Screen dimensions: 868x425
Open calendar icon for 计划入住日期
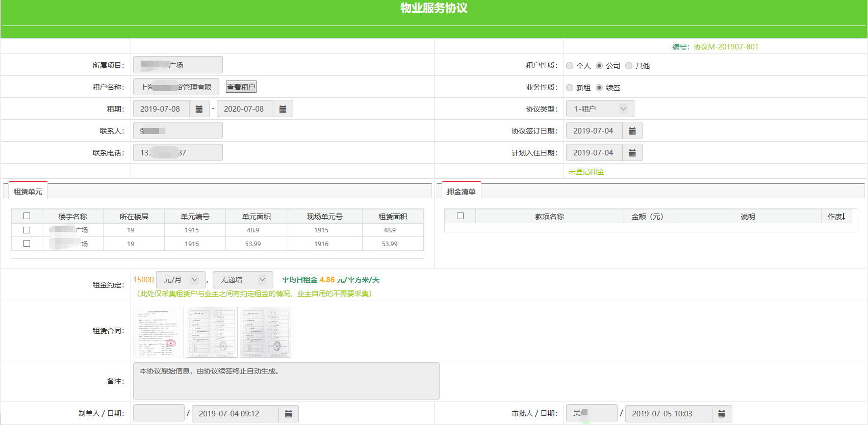click(x=632, y=153)
